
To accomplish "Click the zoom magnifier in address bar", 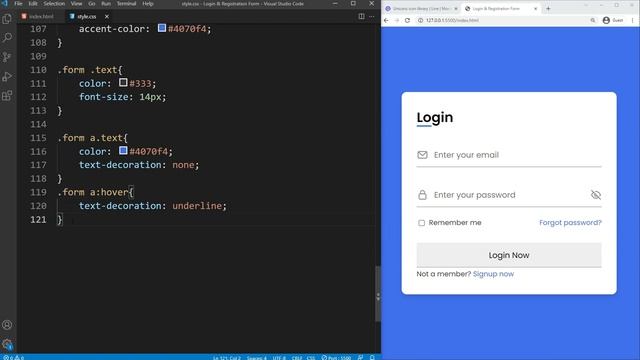I will (593, 20).
